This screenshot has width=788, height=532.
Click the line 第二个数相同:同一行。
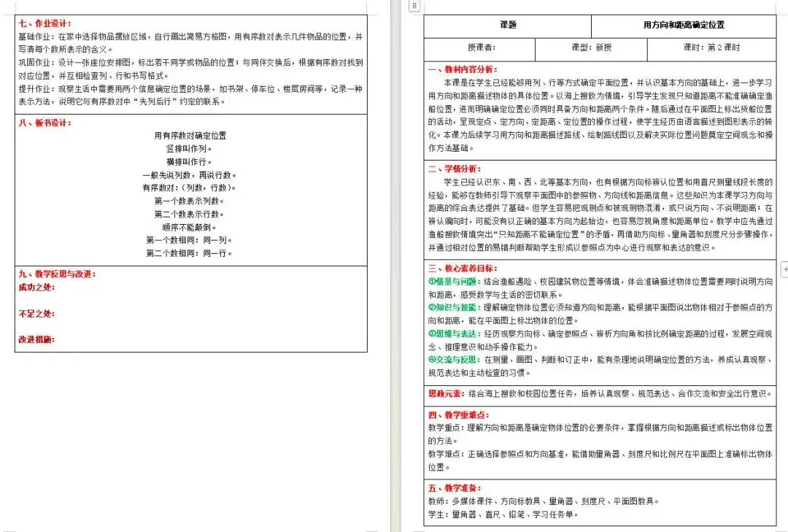(x=189, y=253)
